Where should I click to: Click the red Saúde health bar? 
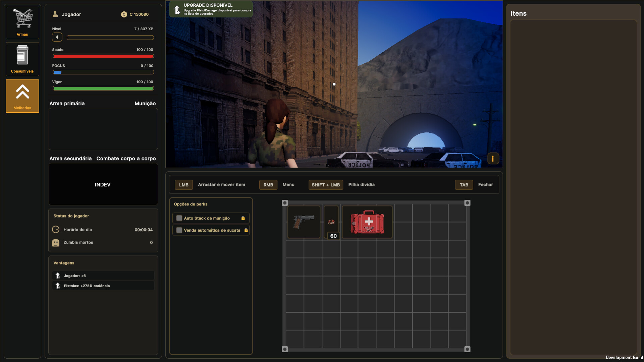pos(103,56)
